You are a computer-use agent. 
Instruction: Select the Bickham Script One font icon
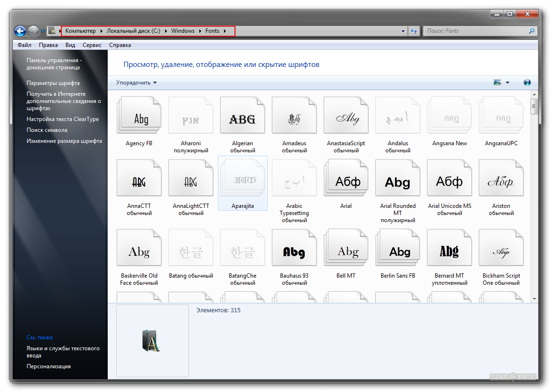(x=501, y=248)
